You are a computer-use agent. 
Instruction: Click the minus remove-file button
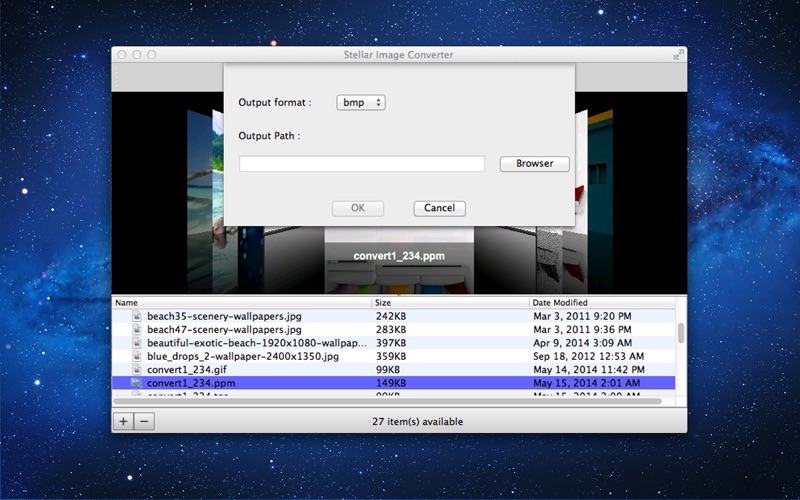point(144,421)
